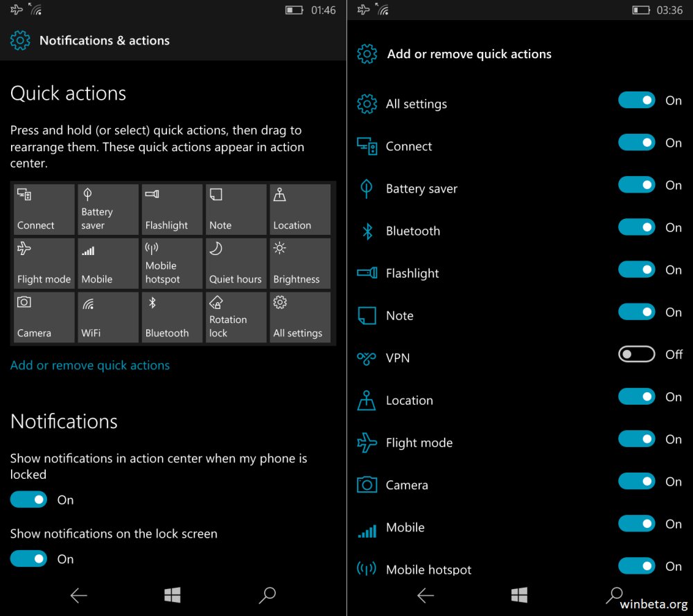
Task: Tap the Notifications & actions gear icon
Action: coord(21,40)
